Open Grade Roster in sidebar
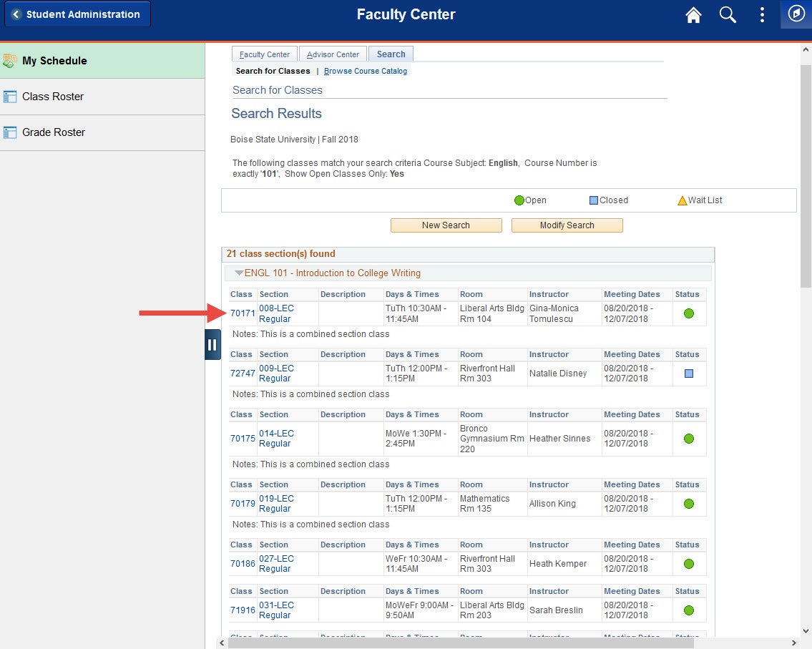This screenshot has width=812, height=649. pos(102,132)
